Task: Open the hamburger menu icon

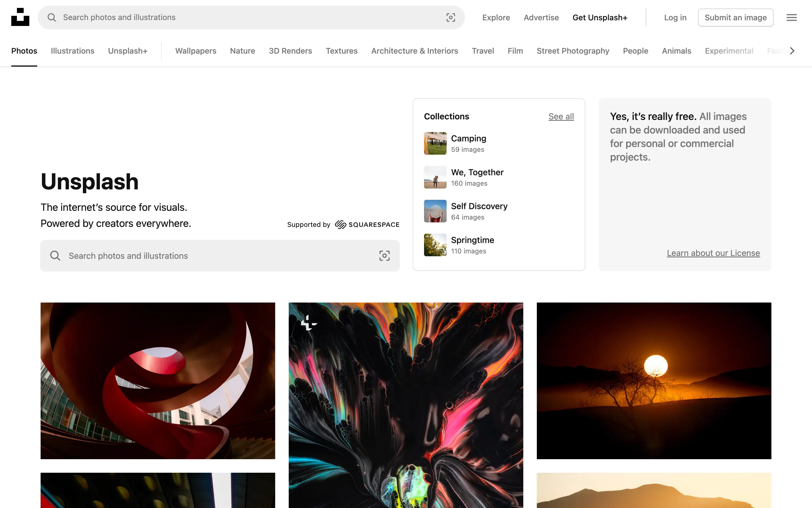Action: (x=791, y=17)
